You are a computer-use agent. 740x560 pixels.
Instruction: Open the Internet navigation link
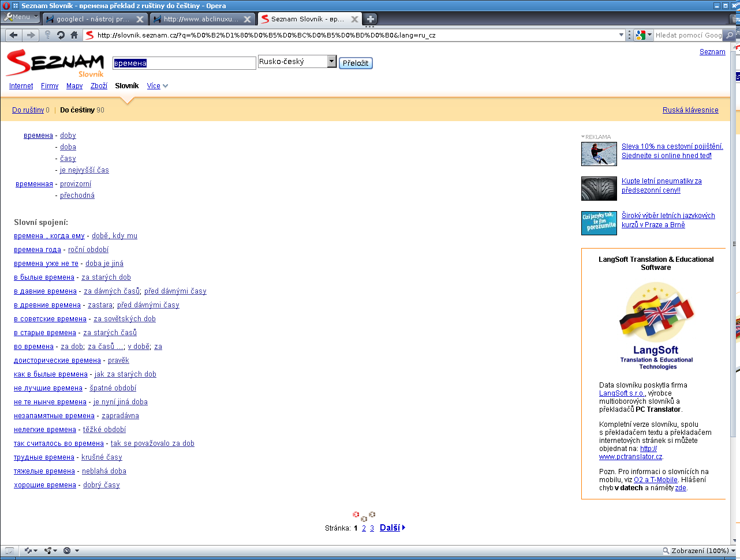[21, 86]
